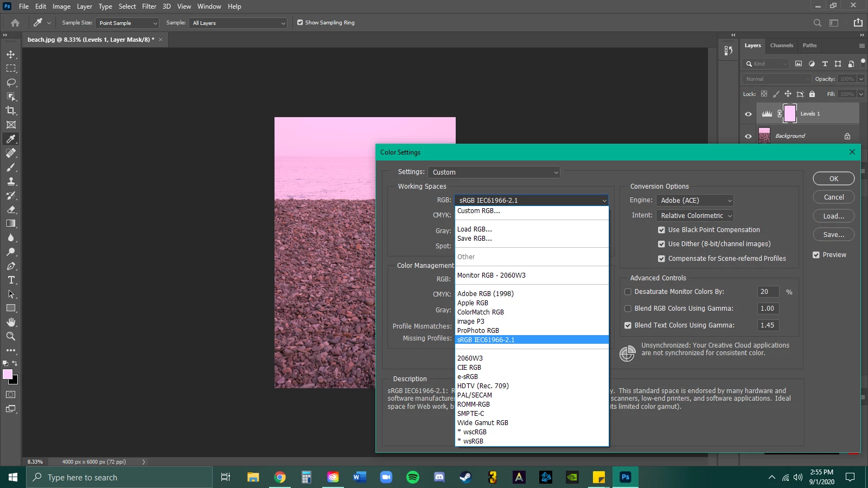Open the search icon in options bar

pyautogui.click(x=818, y=23)
